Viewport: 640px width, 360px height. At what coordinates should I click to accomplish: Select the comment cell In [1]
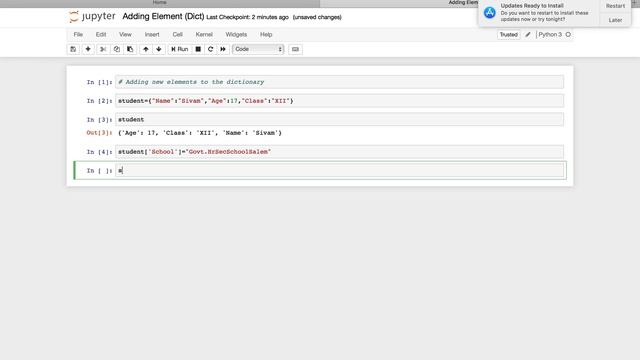click(x=340, y=82)
